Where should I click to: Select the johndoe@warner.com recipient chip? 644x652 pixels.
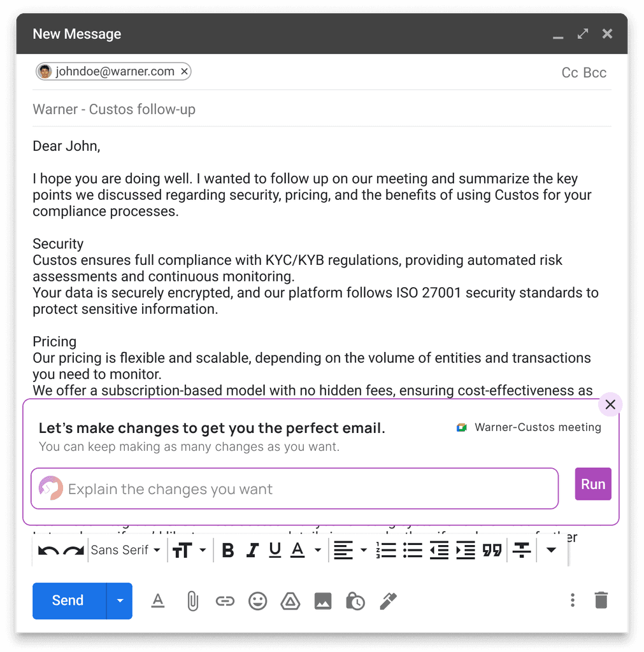(x=113, y=71)
